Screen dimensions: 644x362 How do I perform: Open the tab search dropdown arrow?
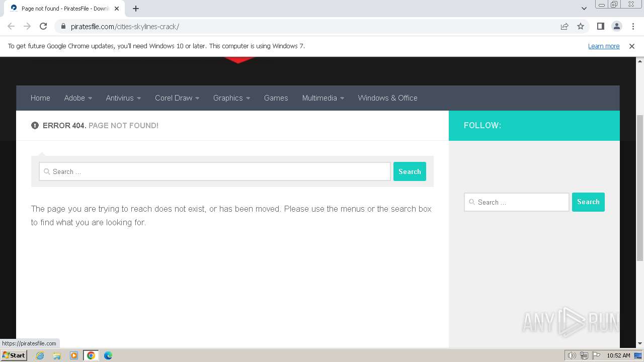coord(584,9)
